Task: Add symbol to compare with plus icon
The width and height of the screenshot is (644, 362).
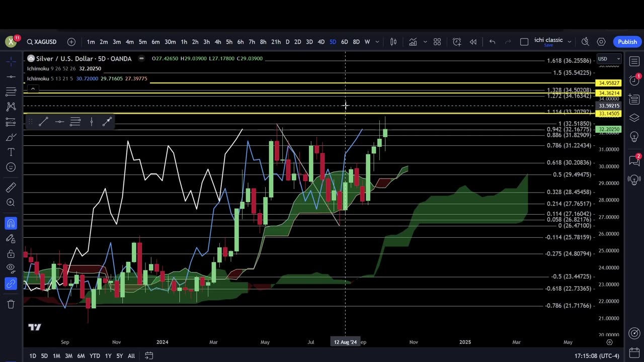Action: 71,42
